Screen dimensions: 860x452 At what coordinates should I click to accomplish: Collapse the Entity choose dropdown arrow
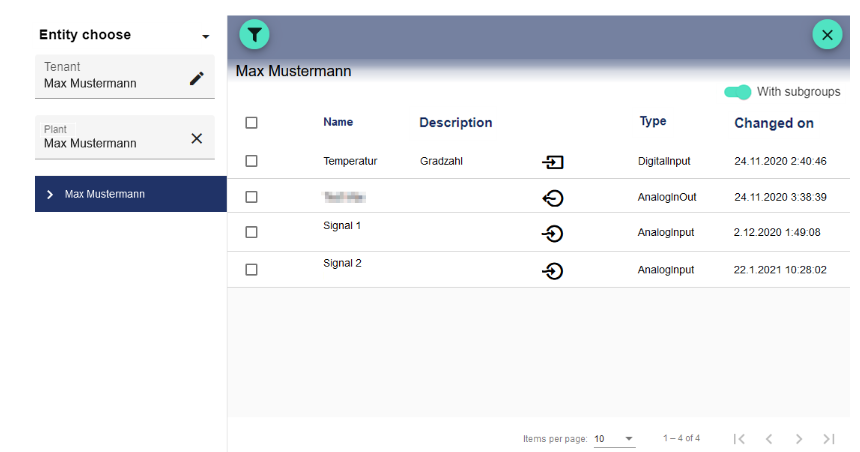(206, 36)
